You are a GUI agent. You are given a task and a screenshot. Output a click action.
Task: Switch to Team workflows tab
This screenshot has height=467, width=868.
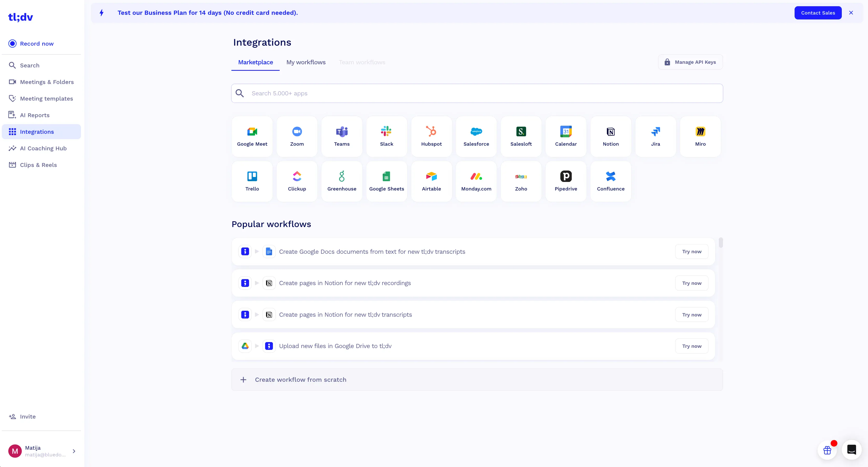coord(362,62)
